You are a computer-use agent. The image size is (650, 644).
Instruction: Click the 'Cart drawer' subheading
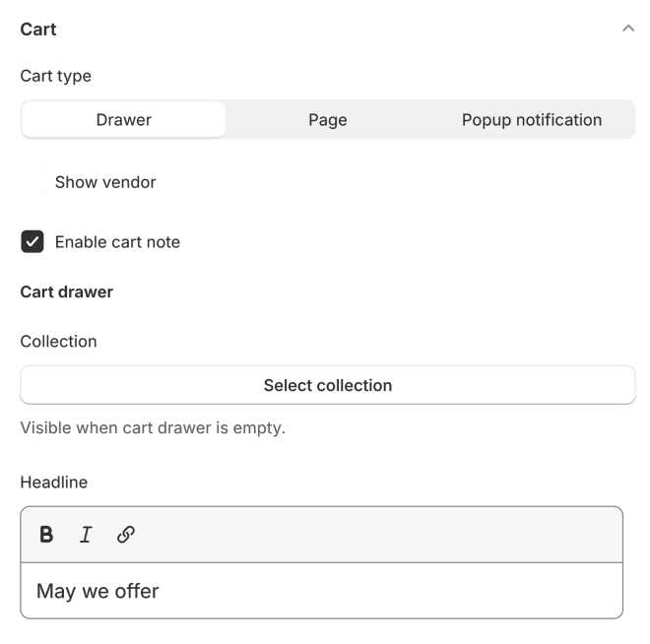pyautogui.click(x=67, y=292)
